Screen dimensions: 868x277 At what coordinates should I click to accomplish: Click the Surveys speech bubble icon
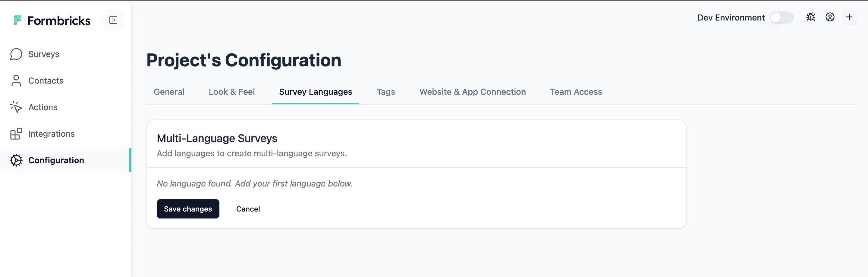[x=16, y=54]
